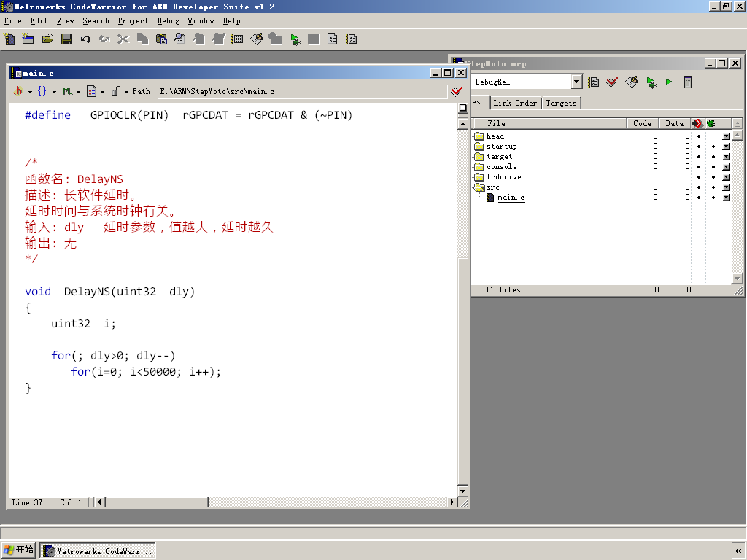Toggle the debug dot for startup folder
Image resolution: width=747 pixels, height=560 pixels.
coord(713,146)
